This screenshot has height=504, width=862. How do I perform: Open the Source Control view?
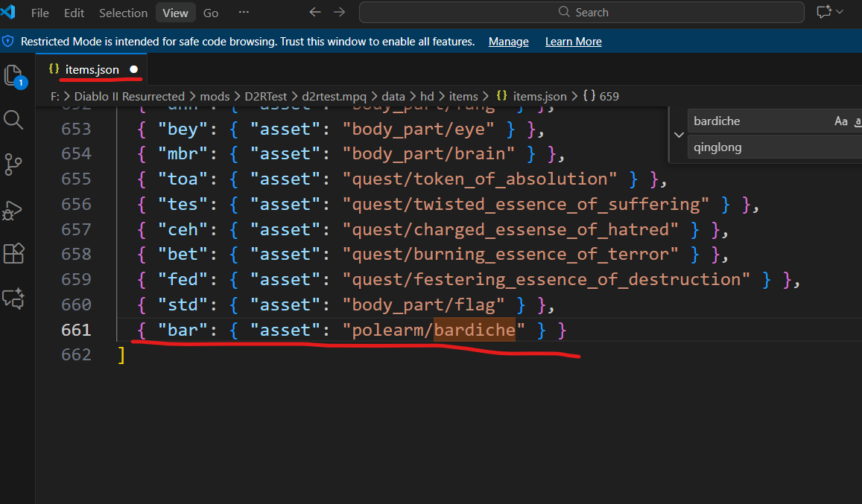coord(13,165)
